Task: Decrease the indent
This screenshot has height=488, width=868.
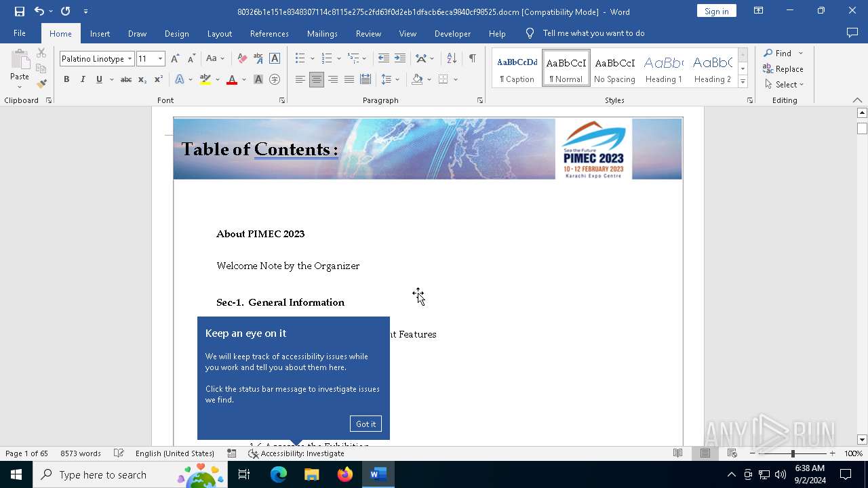Action: pos(384,59)
